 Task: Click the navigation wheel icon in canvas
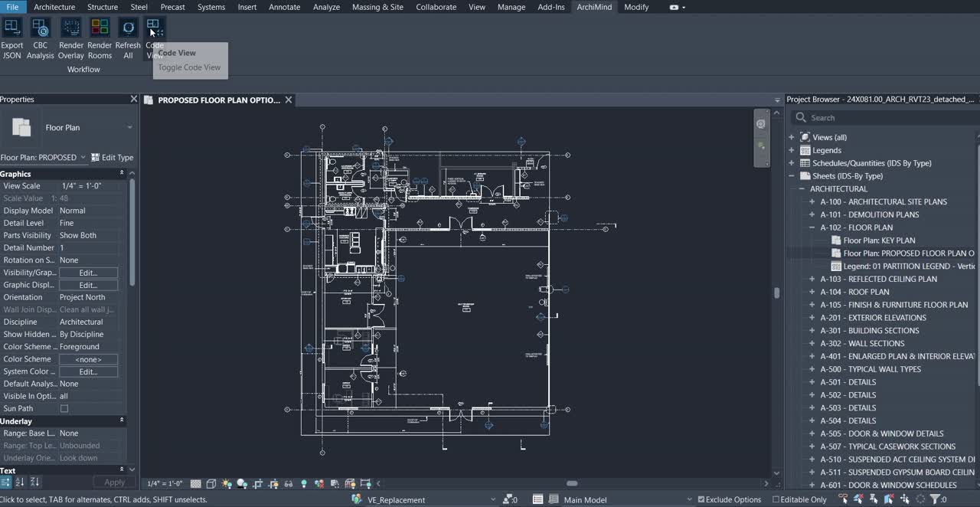pos(760,123)
